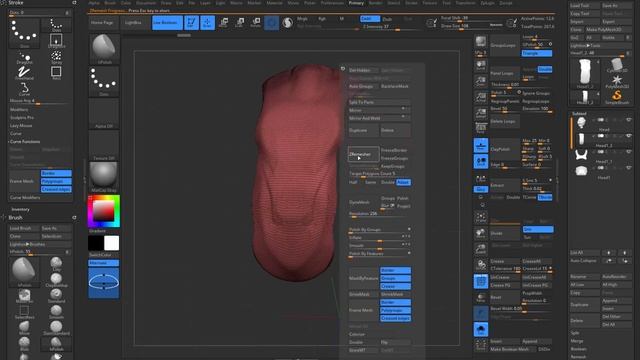Select the FreeHand stroke type
This screenshot has height=360, width=640.
click(24, 73)
